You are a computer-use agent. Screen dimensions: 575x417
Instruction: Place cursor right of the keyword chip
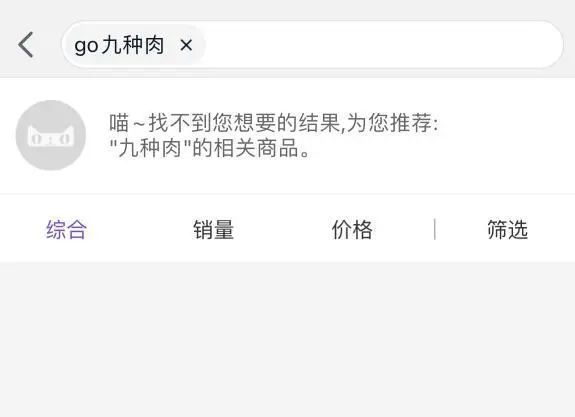381,45
